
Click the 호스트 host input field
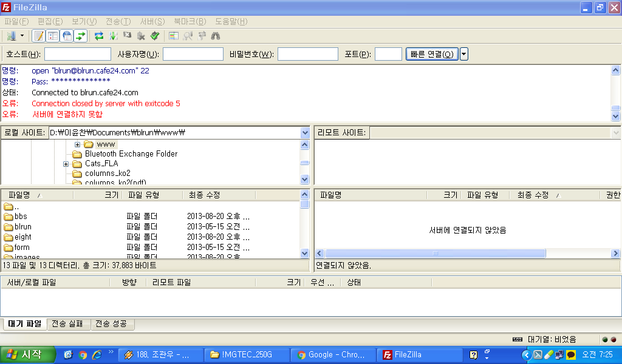click(78, 54)
